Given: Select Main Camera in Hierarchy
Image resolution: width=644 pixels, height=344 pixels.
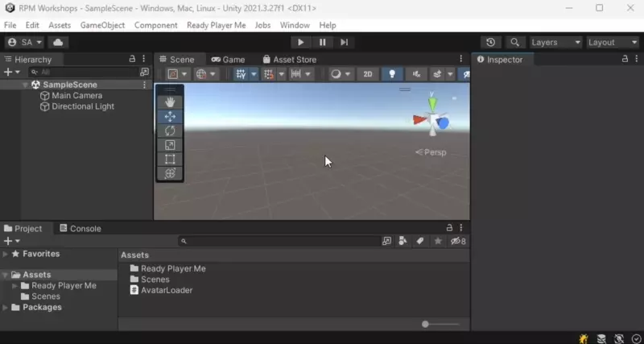Looking at the screenshot, I should [76, 96].
